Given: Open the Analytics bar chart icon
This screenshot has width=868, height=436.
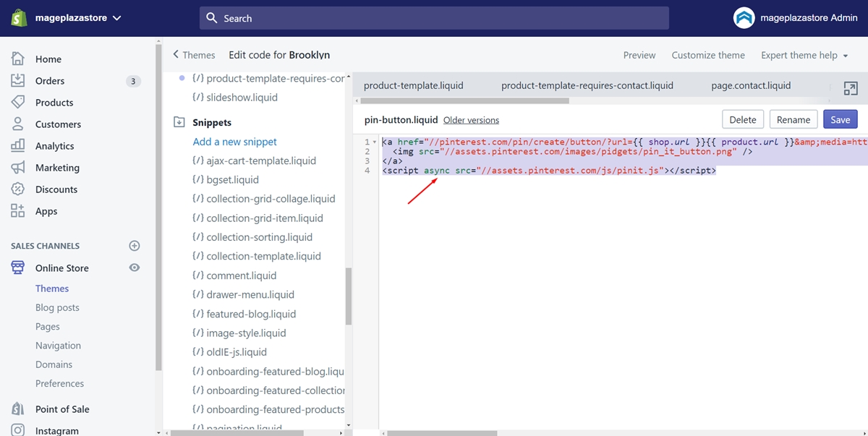Looking at the screenshot, I should click(18, 146).
